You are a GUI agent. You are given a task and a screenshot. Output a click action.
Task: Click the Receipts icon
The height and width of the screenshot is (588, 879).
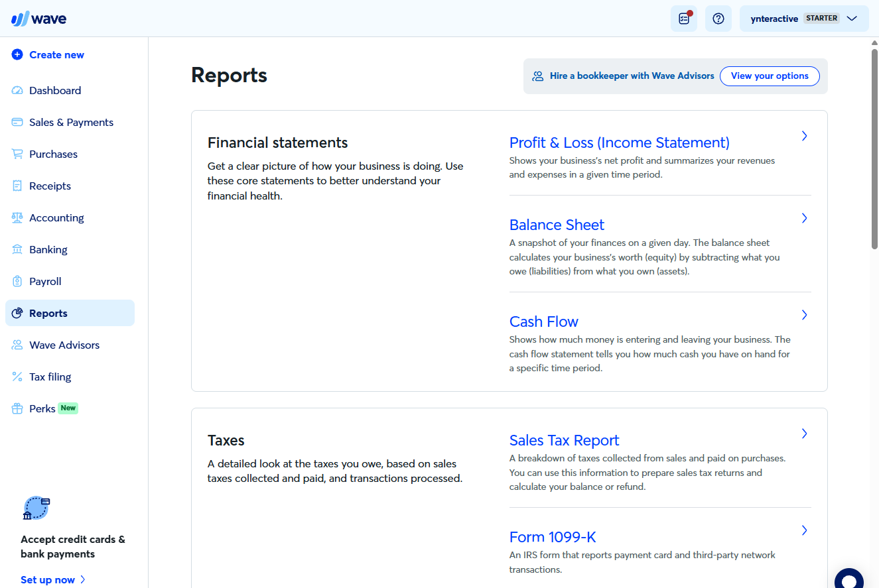pos(17,186)
